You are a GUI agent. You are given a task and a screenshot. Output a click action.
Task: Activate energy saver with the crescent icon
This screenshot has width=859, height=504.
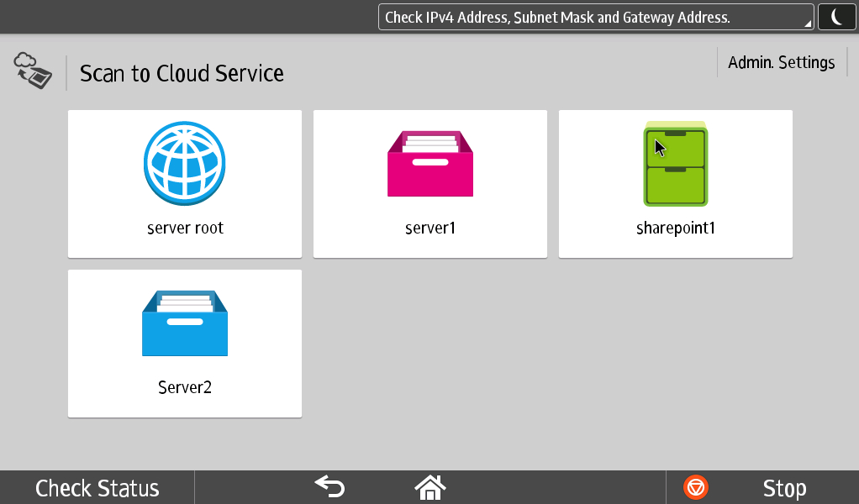coord(836,16)
